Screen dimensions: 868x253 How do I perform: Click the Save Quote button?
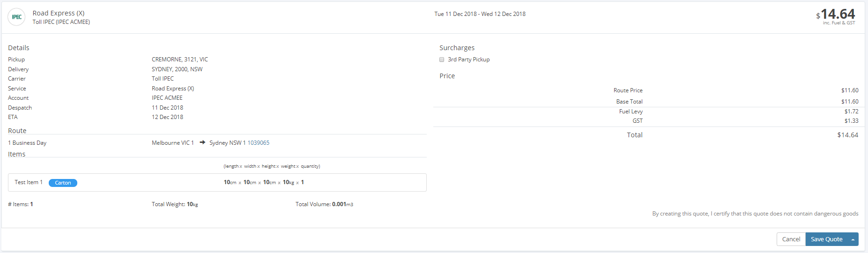827,239
